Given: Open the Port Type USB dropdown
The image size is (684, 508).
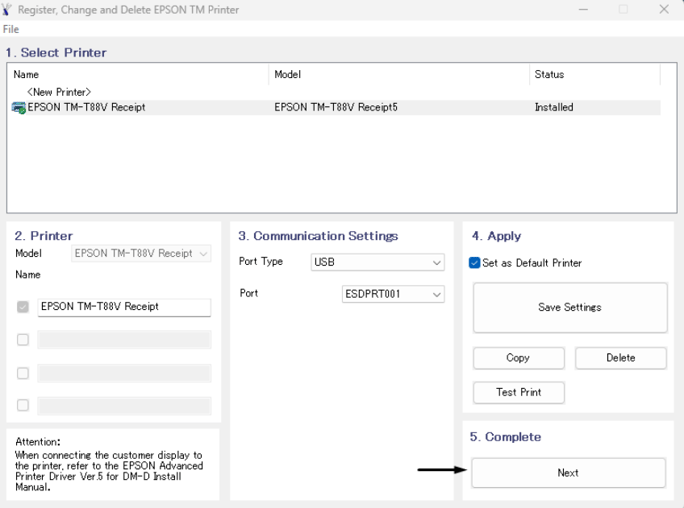Looking at the screenshot, I should pyautogui.click(x=377, y=262).
